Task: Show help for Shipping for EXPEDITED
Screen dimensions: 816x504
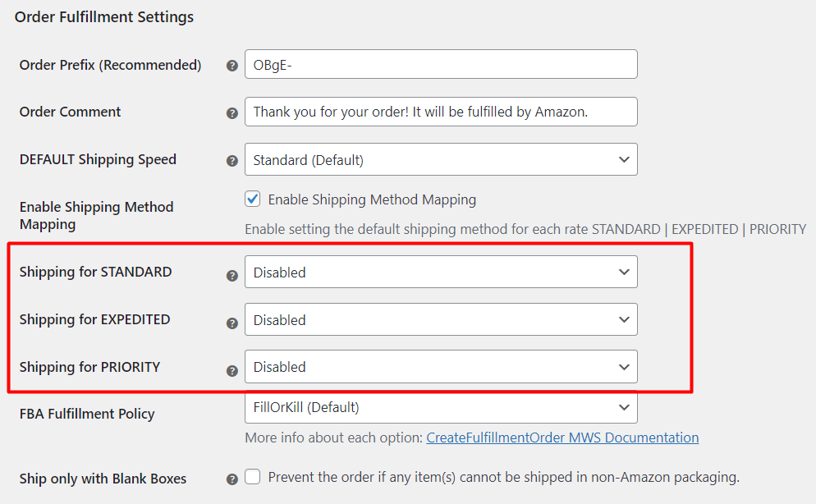Action: pos(232,323)
